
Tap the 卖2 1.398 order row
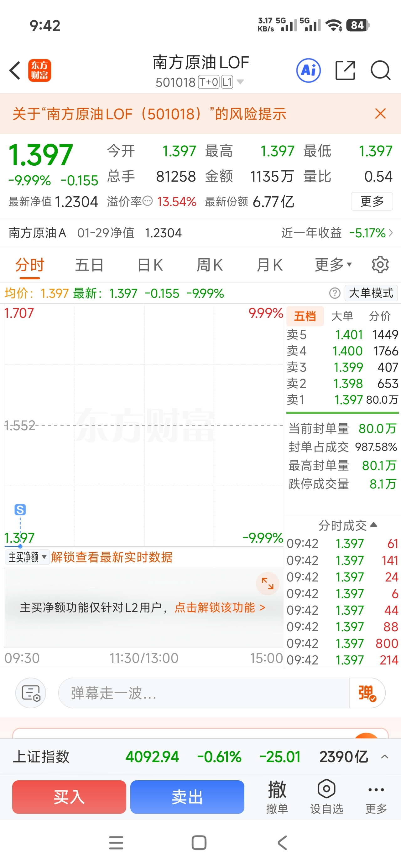click(x=342, y=384)
